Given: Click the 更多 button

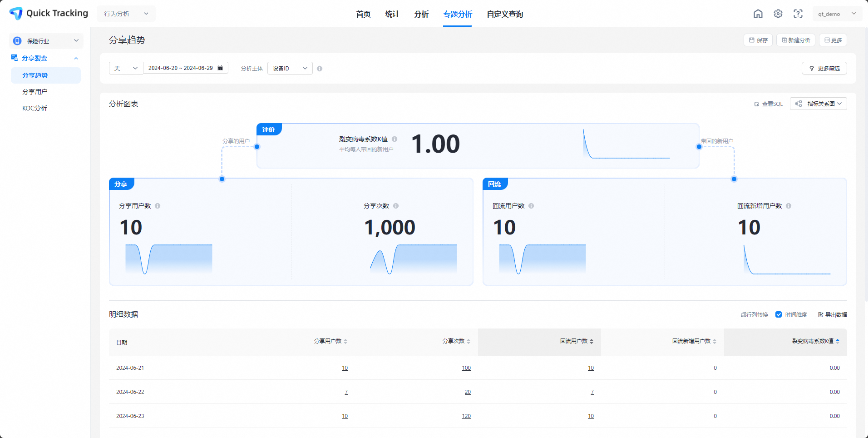Looking at the screenshot, I should point(833,40).
